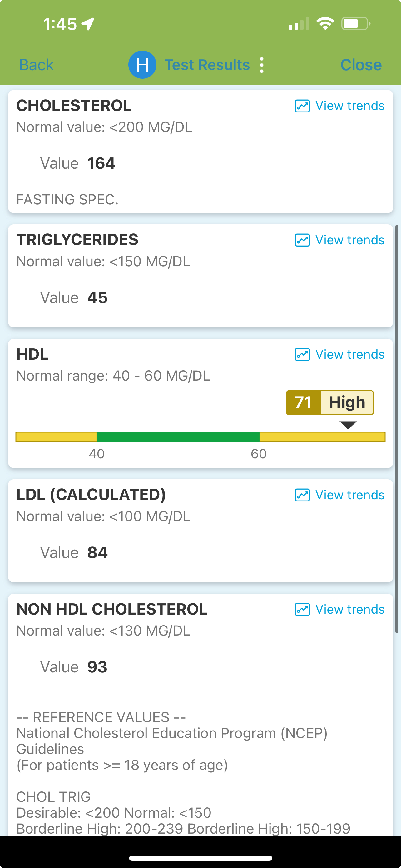Open View trends link for LDL (Calculated)

point(350,495)
